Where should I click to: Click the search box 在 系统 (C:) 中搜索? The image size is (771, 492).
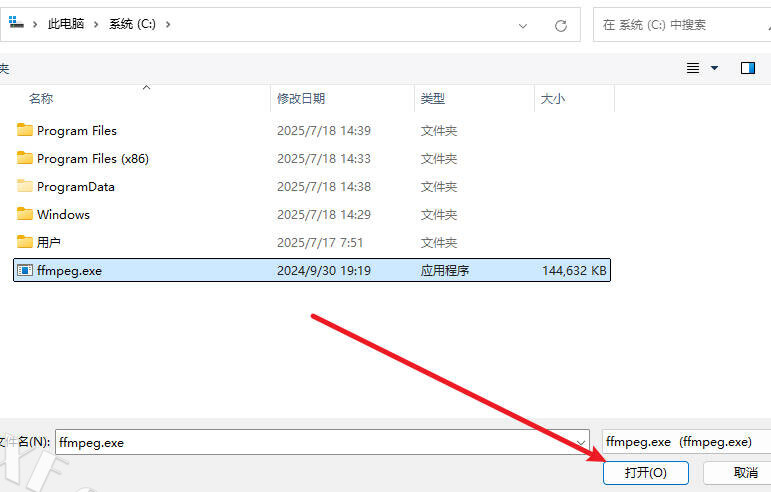682,25
